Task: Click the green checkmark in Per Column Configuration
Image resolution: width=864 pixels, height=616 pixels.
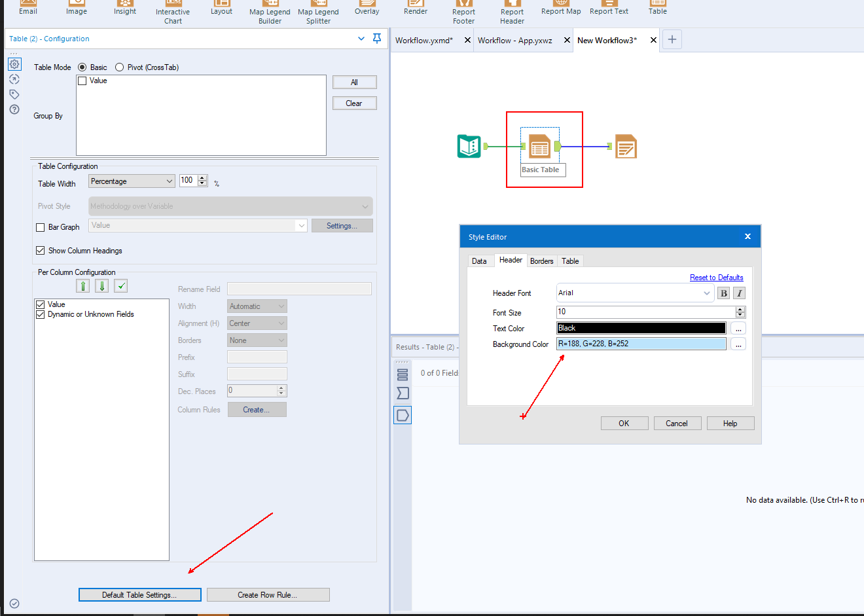Action: coord(120,285)
